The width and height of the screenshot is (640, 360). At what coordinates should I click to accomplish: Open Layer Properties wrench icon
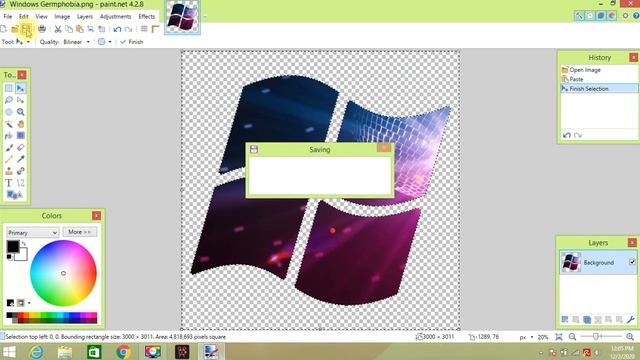[x=631, y=319]
